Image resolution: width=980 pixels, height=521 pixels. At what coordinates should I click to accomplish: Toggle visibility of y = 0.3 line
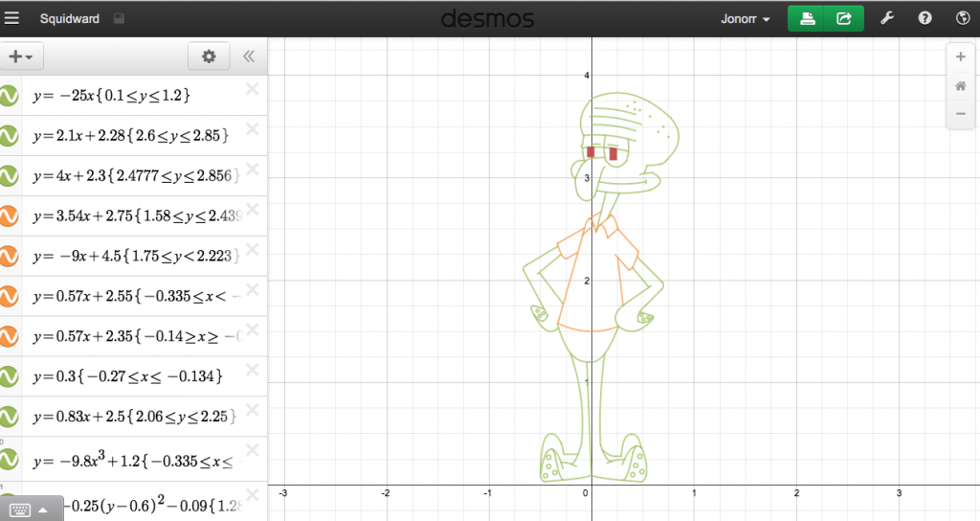(x=9, y=376)
